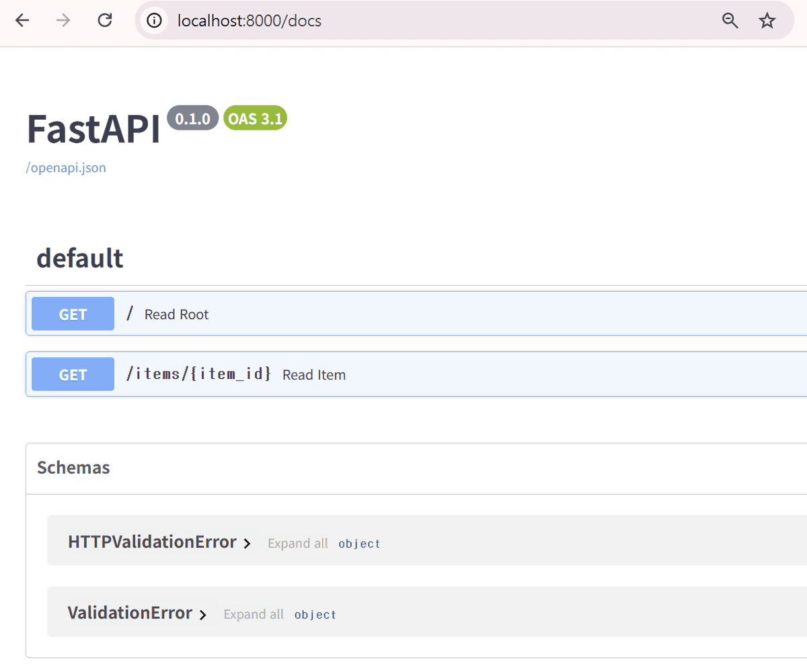Focus the localhost:8000/docs address bar
Viewport: 807px width, 672px height.
coord(403,21)
